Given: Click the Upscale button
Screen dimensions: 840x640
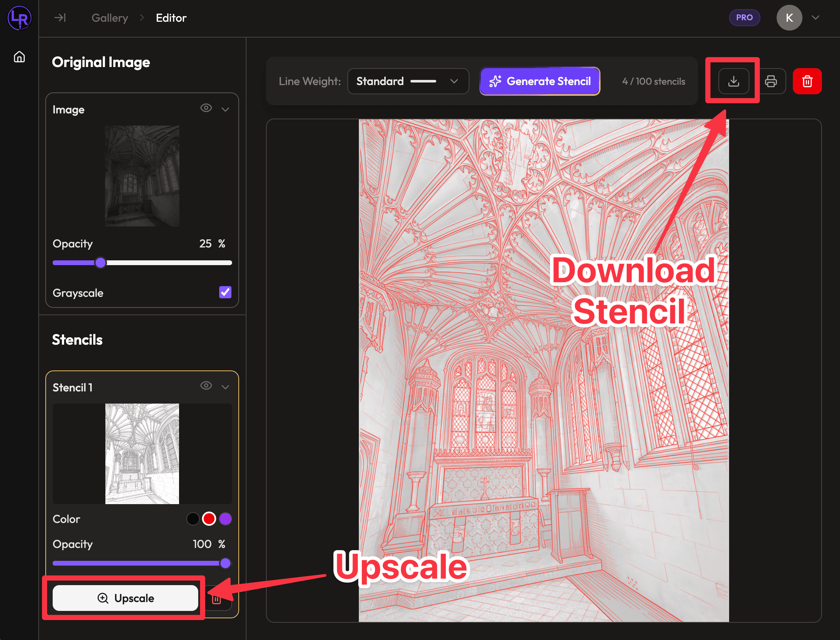Looking at the screenshot, I should (x=125, y=598).
